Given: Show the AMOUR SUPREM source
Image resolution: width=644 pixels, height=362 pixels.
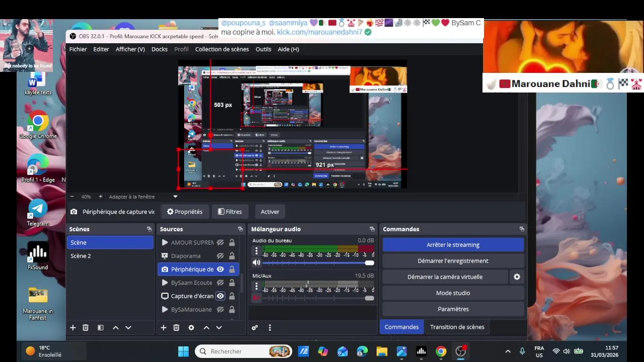Looking at the screenshot, I should pyautogui.click(x=220, y=242).
